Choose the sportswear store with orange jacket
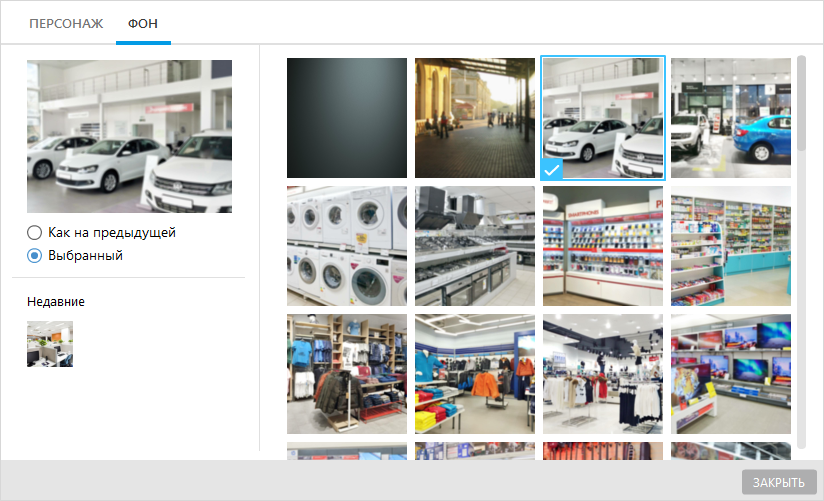Viewport: 824px width, 501px height. (x=475, y=374)
